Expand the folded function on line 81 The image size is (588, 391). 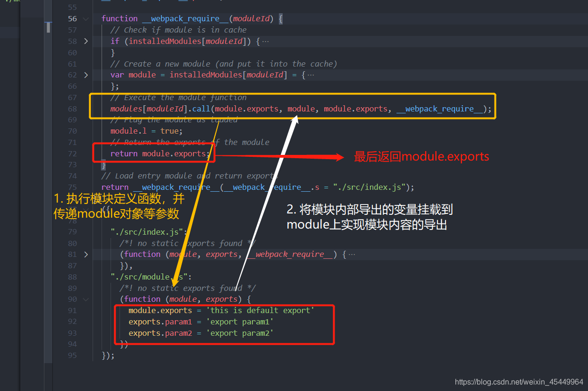(85, 254)
